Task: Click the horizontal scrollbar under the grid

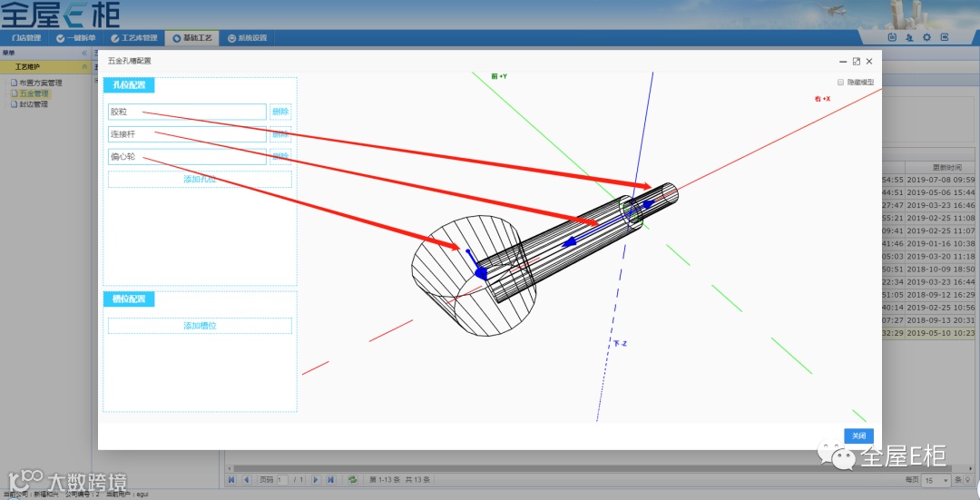Action: coord(591,468)
